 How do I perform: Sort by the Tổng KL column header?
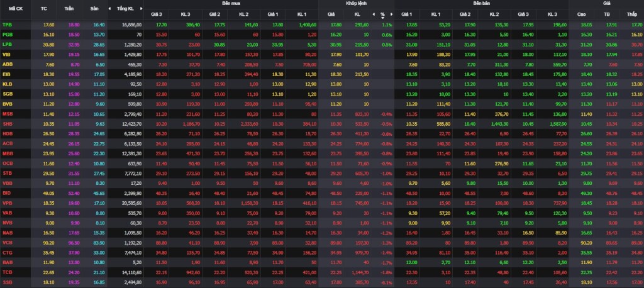pos(125,8)
